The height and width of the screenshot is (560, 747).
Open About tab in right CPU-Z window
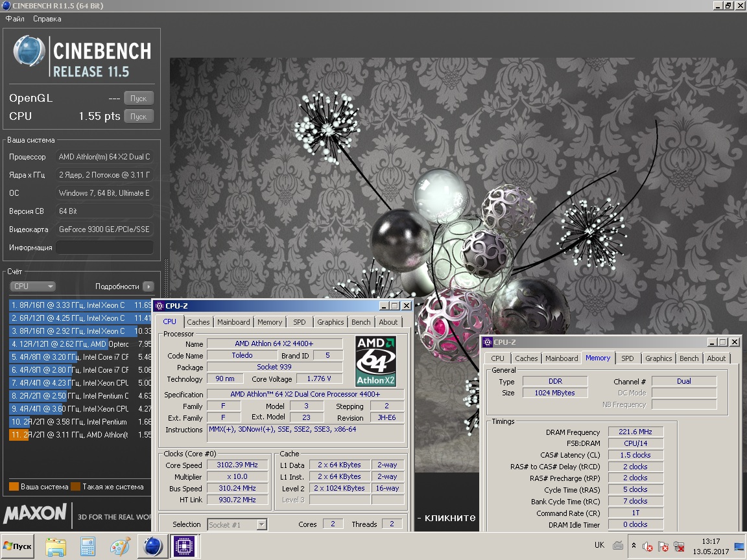tap(716, 358)
